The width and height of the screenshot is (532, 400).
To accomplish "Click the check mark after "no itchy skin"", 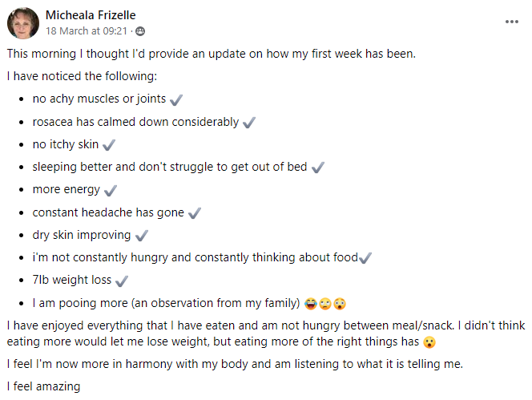I will pos(109,145).
